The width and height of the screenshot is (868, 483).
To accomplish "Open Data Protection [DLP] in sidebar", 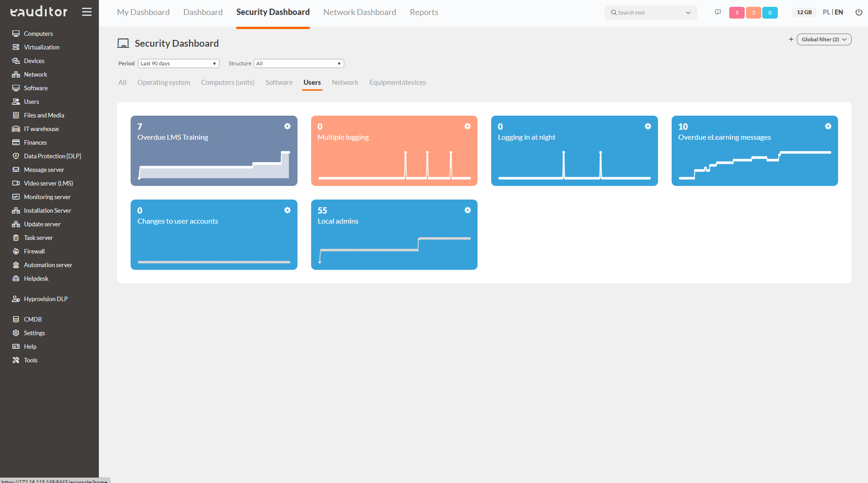I will pyautogui.click(x=52, y=156).
